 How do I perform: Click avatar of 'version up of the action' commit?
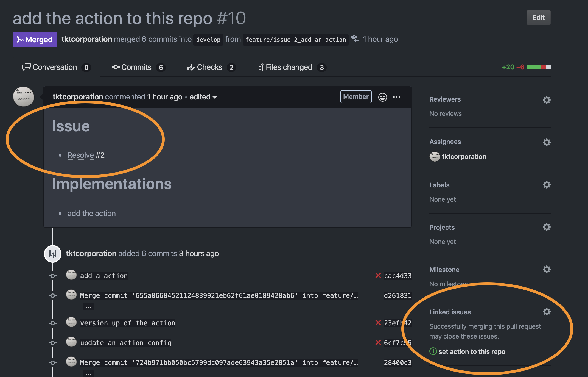[x=71, y=322]
